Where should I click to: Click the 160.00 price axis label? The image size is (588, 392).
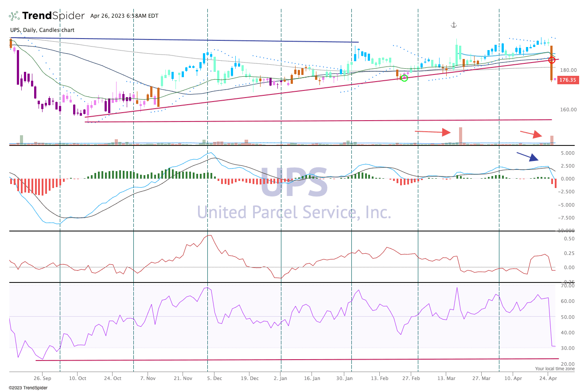[568, 110]
